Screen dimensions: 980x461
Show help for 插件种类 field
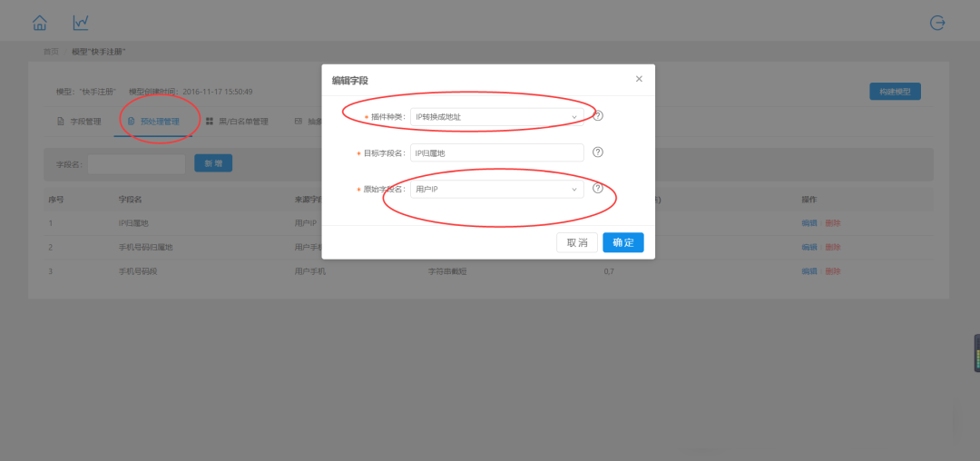[x=597, y=115]
